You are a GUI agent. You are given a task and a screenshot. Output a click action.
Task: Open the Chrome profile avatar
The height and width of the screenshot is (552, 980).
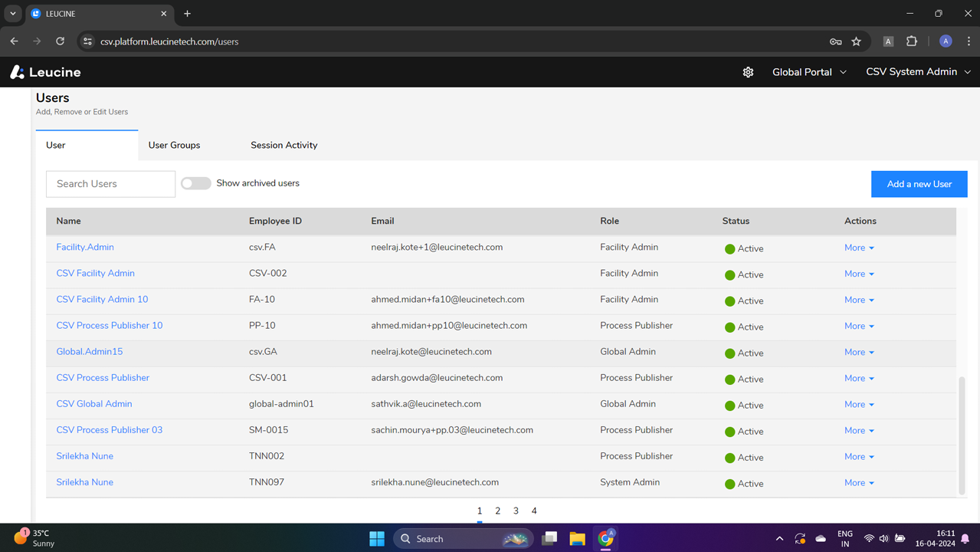[946, 41]
